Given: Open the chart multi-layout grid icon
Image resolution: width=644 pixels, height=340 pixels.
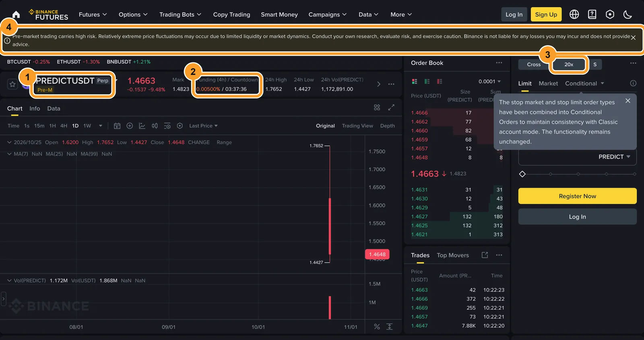Looking at the screenshot, I should tap(377, 108).
